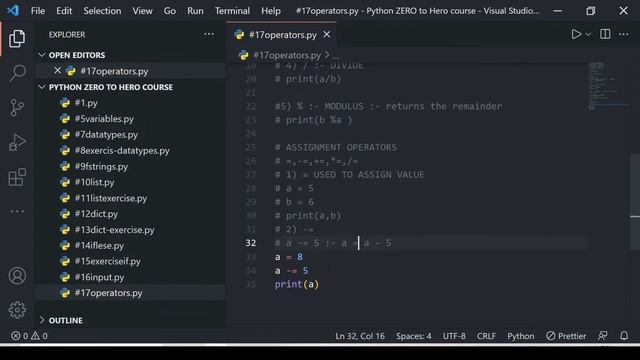The width and height of the screenshot is (640, 360).
Task: Click Ln 32, Col 16 go-to-line indicator
Action: coord(360,336)
